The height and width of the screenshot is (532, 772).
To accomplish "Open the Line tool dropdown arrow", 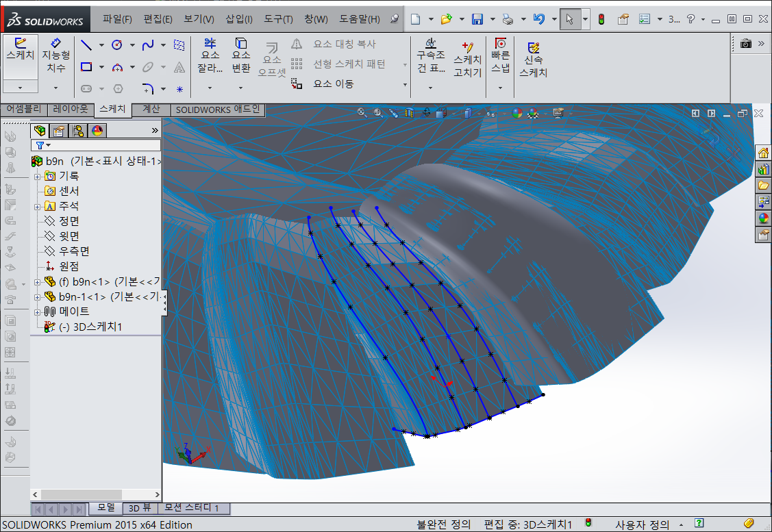I will (x=101, y=45).
